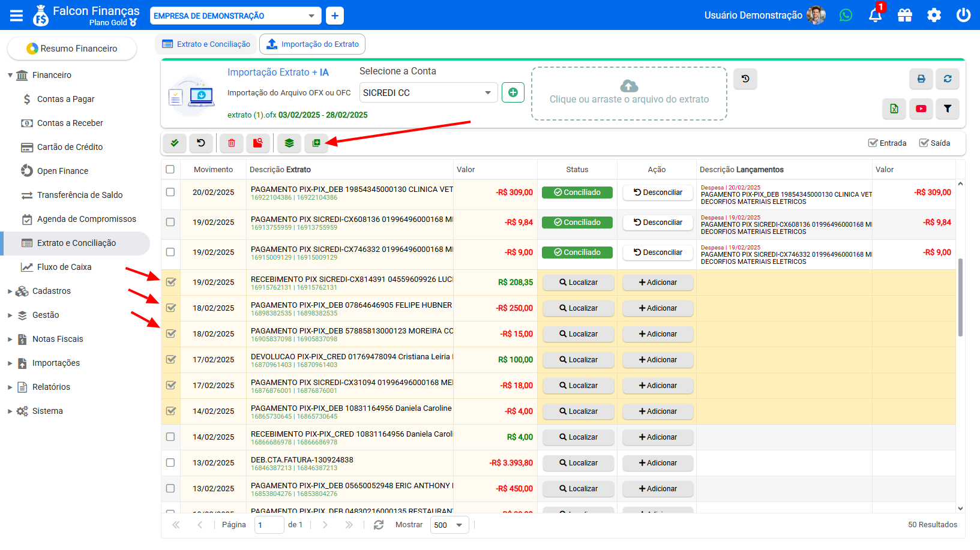The image size is (980, 550).
Task: Check the DEB.CTA.FATURA-130924838 row checkbox
Action: point(170,462)
